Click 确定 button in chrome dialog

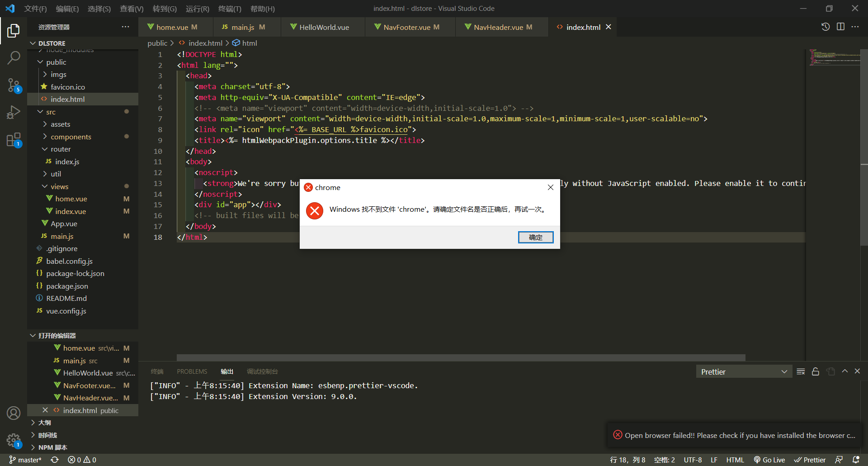(x=536, y=237)
